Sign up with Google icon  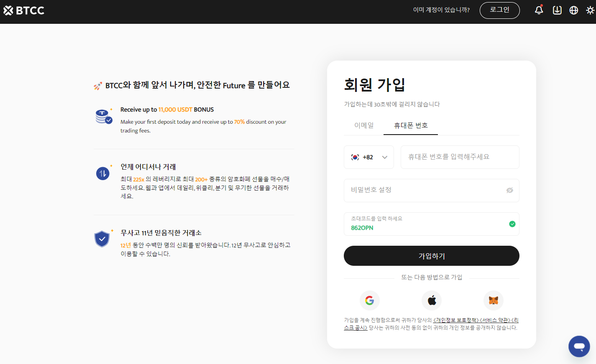[370, 300]
